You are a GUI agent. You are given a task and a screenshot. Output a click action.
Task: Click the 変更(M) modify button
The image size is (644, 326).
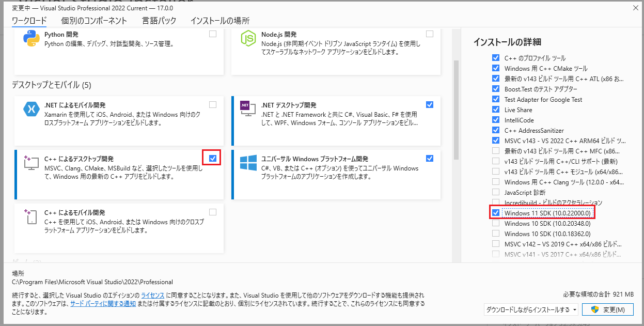tap(607, 309)
